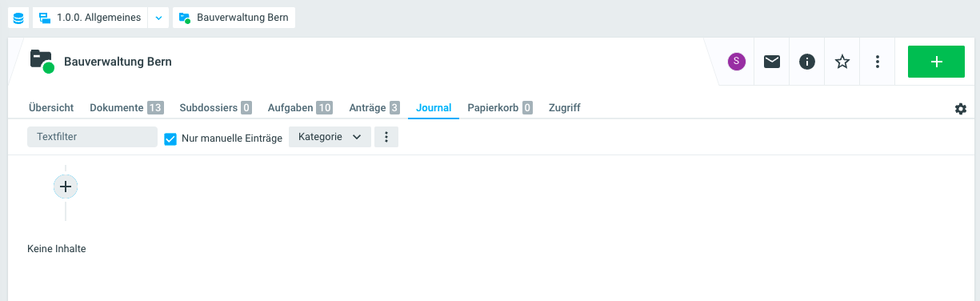Click the green plus button
This screenshot has width=980, height=301.
click(x=936, y=62)
